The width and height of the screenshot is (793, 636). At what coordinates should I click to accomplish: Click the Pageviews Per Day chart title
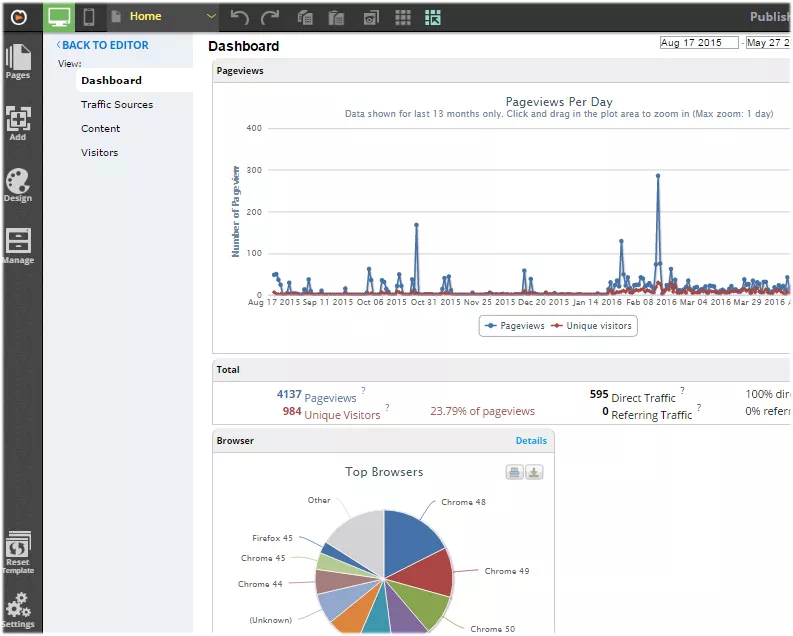(559, 102)
